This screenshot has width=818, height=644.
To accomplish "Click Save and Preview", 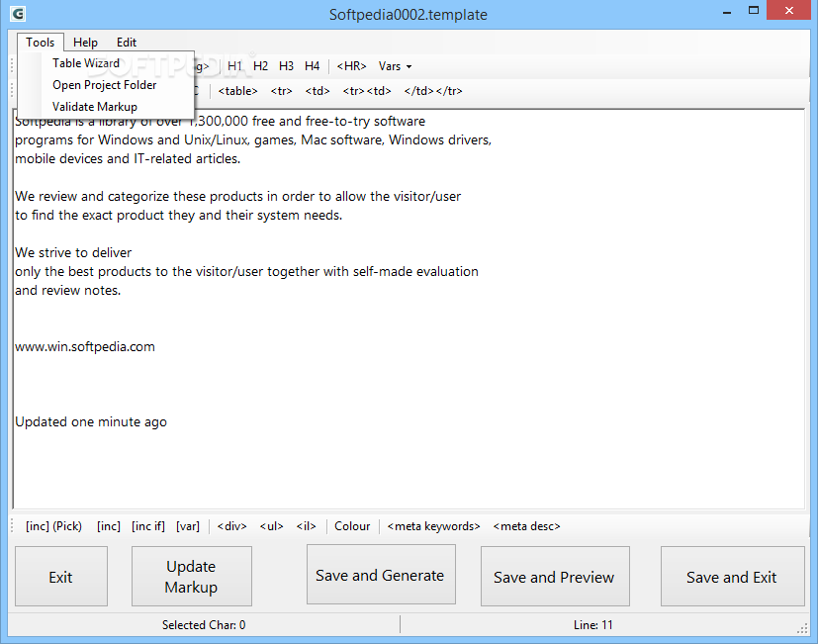I will [555, 576].
